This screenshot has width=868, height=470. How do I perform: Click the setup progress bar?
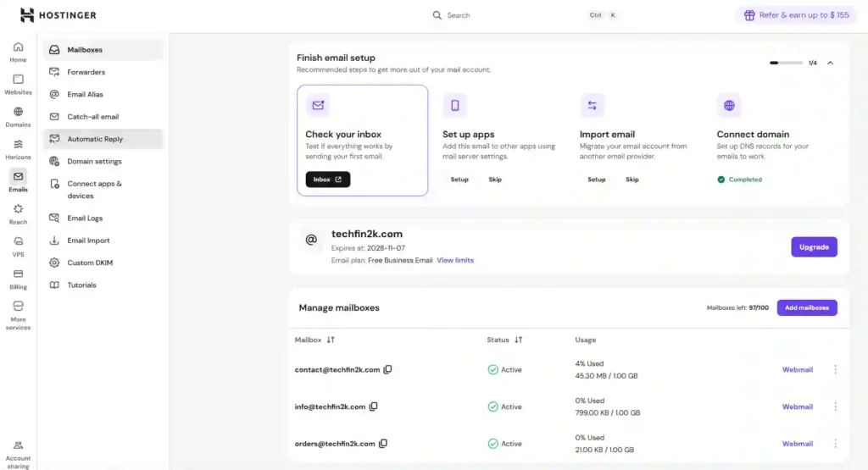pos(786,63)
